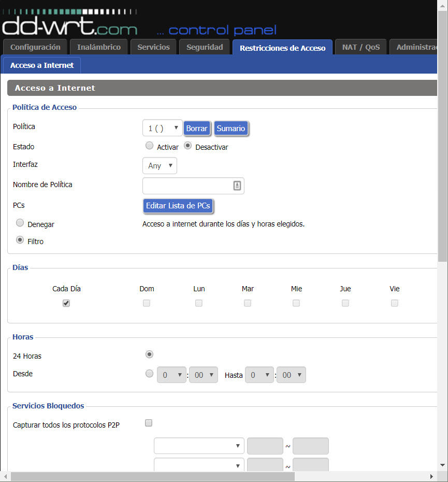Open the Política dropdown
This screenshot has height=482, width=448.
[x=162, y=128]
